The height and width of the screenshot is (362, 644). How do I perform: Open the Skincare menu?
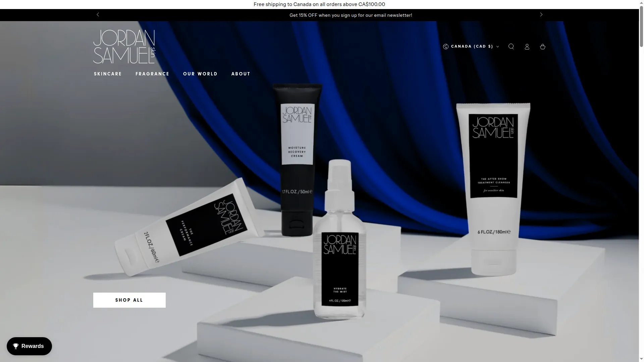[108, 74]
